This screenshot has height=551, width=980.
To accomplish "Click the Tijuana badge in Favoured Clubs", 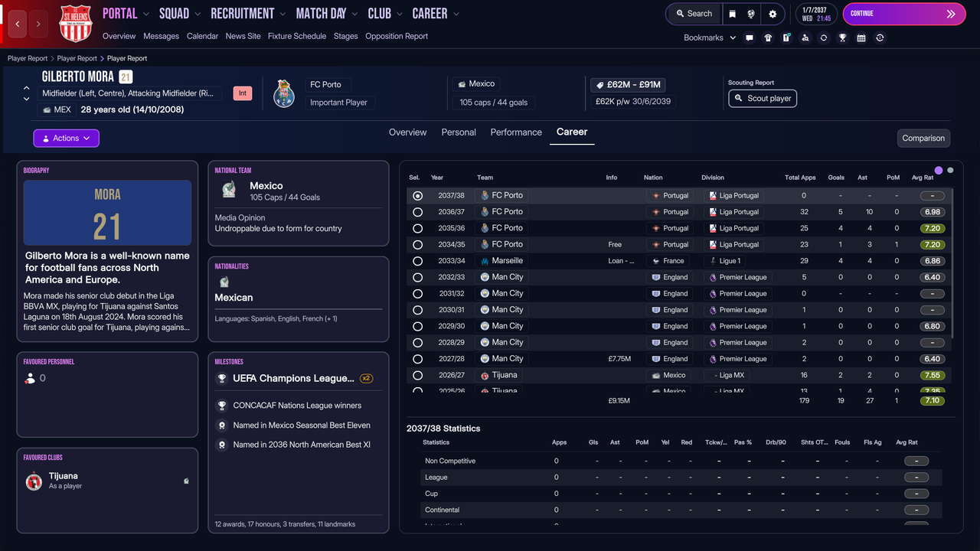I will 34,481.
